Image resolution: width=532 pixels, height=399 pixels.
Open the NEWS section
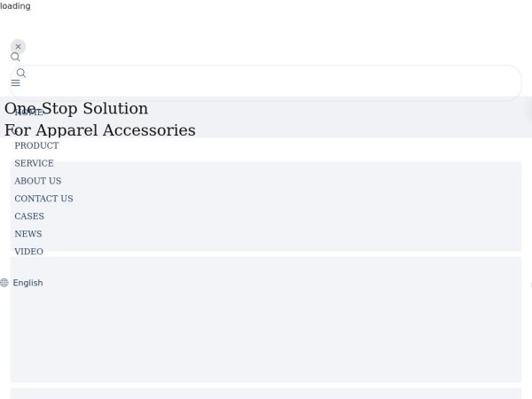pos(27,234)
